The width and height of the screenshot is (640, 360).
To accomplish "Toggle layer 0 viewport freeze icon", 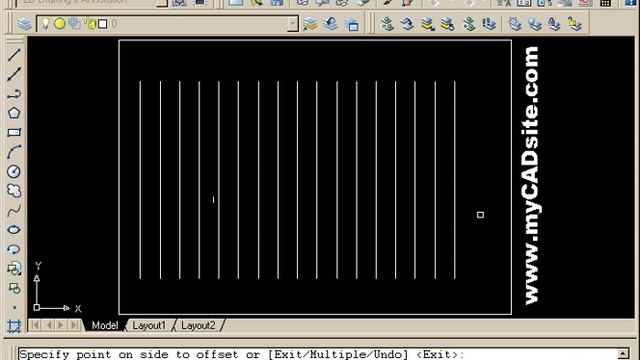I will 74,24.
